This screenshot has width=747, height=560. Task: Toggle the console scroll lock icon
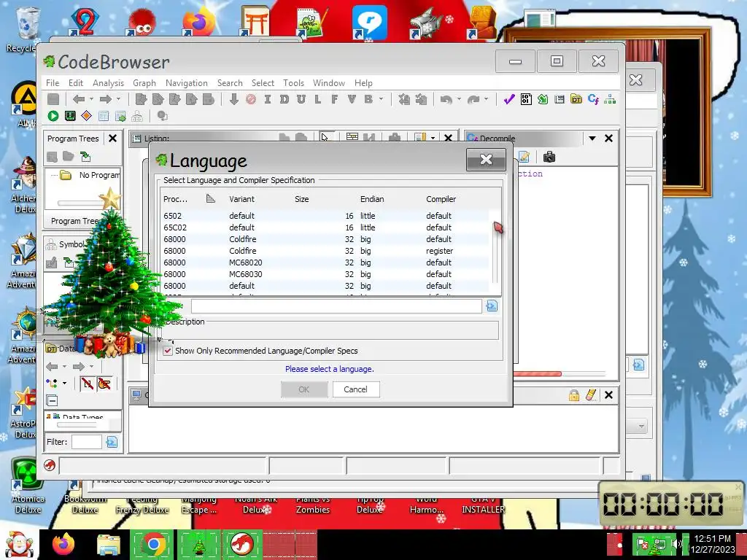click(x=574, y=394)
